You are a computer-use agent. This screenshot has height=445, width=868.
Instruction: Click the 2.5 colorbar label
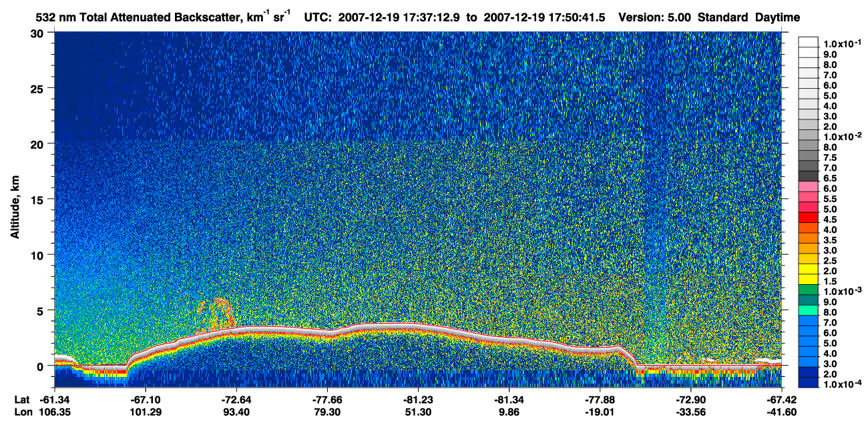tap(830, 262)
